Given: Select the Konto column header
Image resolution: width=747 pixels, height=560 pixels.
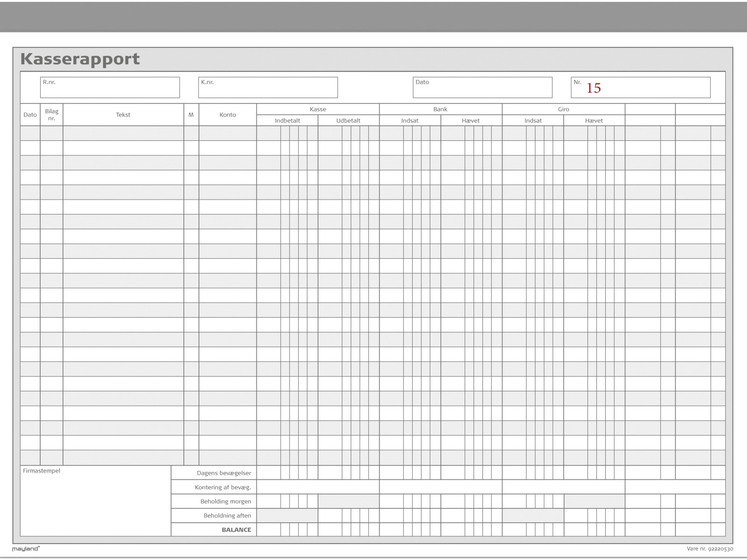Looking at the screenshot, I should tap(227, 115).
